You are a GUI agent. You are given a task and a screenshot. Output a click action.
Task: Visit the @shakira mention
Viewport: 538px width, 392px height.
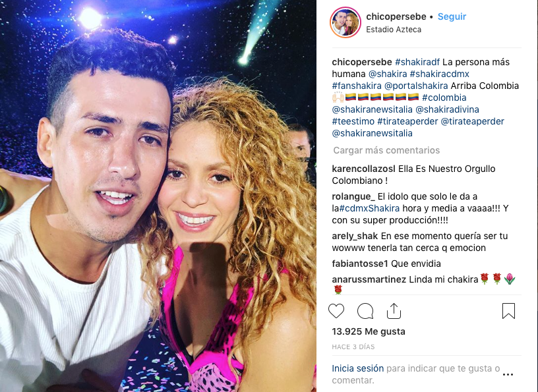(388, 74)
